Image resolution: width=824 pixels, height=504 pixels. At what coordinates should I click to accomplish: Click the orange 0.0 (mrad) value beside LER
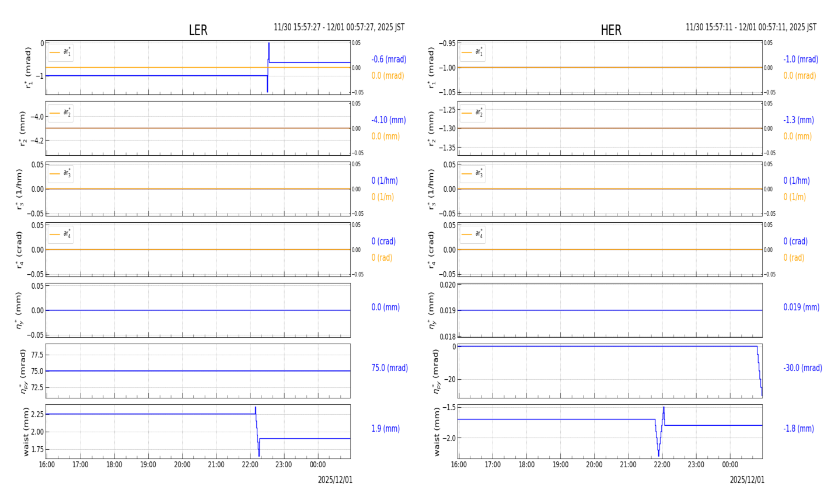(x=387, y=76)
